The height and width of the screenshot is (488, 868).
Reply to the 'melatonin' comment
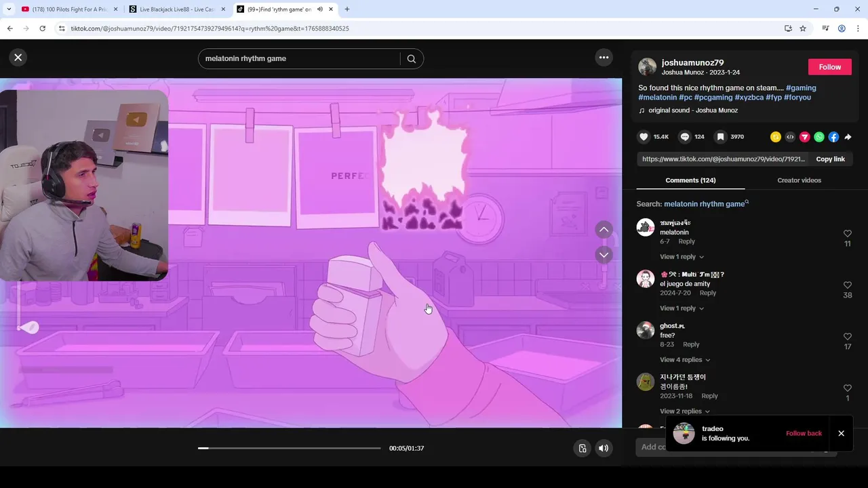[686, 242]
